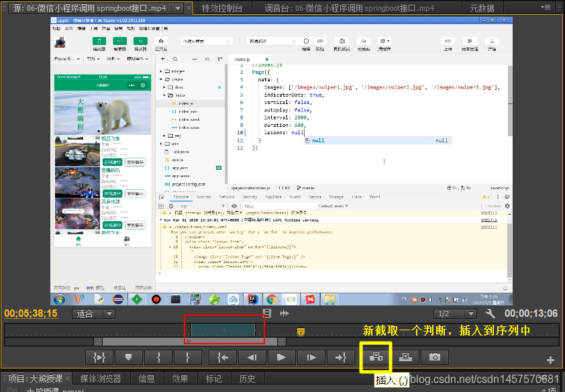565x392 pixels.
Task: Set Mark In point with left brace button
Action: [158, 357]
